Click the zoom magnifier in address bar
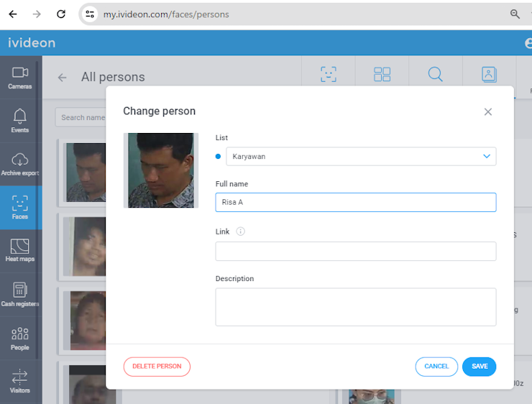The image size is (532, 404). point(515,14)
